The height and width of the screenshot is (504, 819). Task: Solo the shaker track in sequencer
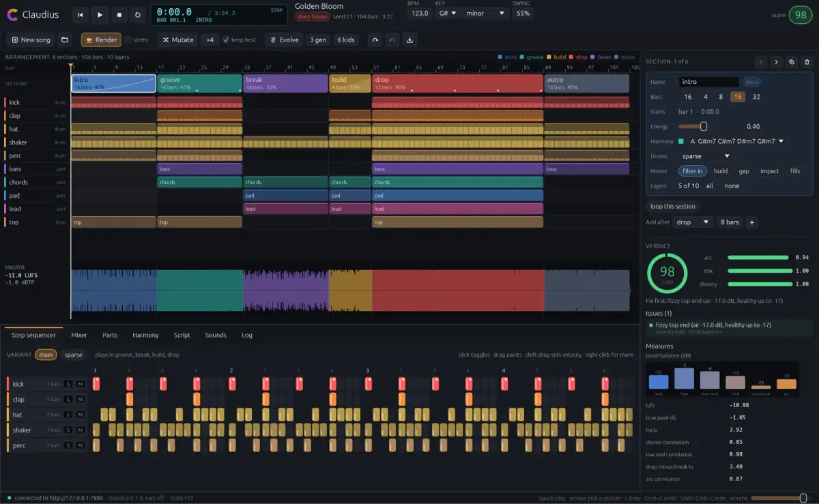tap(68, 430)
